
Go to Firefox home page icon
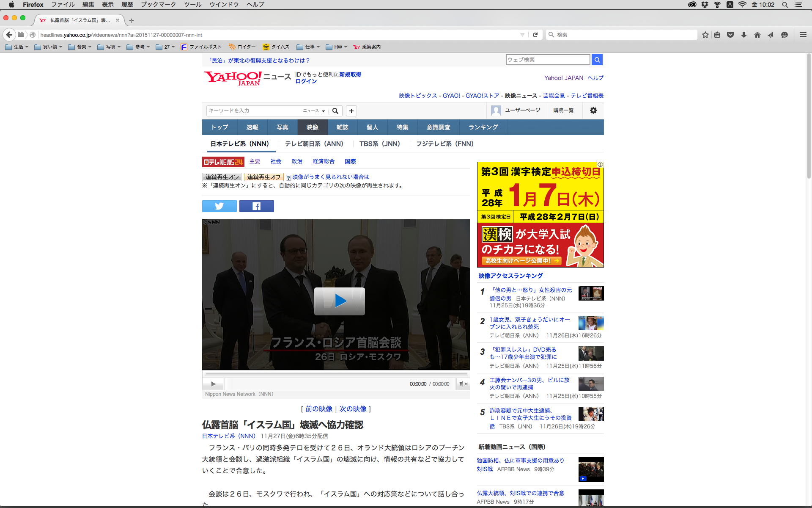757,35
